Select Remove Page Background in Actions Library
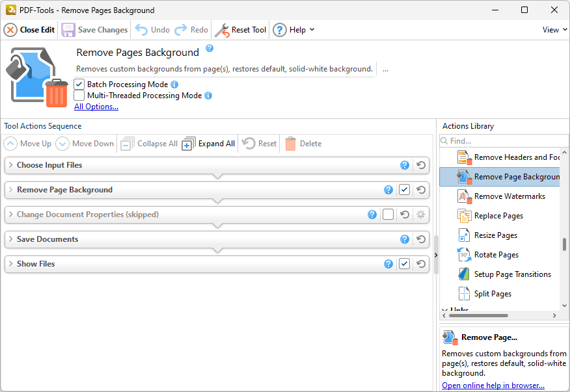The height and width of the screenshot is (392, 570). pyautogui.click(x=500, y=177)
